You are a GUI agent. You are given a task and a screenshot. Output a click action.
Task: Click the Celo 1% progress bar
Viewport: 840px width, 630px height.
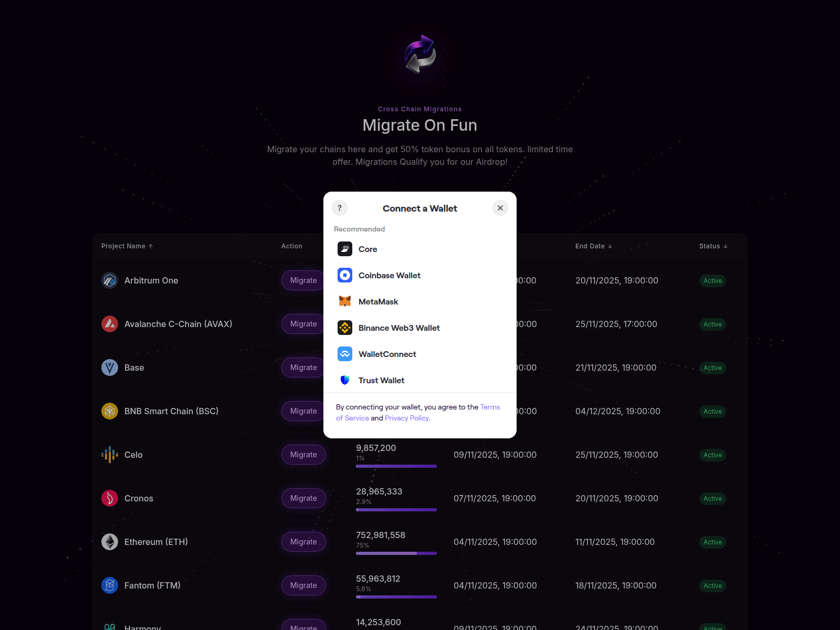pyautogui.click(x=396, y=466)
